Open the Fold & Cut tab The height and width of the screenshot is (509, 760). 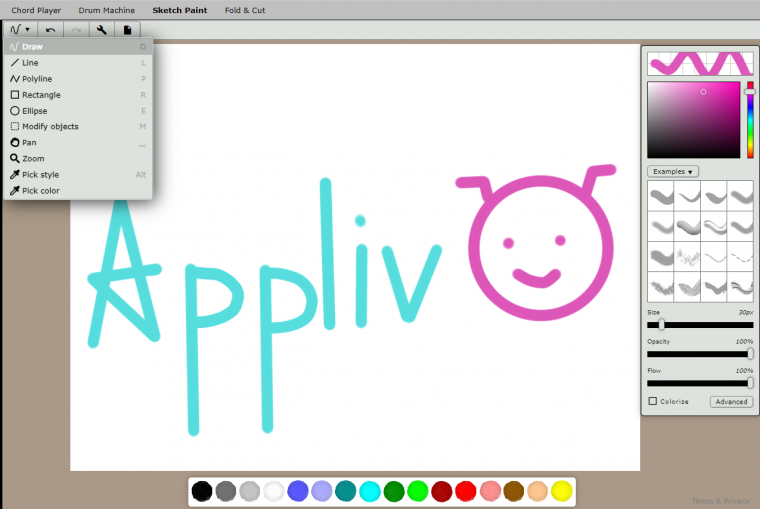tap(245, 10)
